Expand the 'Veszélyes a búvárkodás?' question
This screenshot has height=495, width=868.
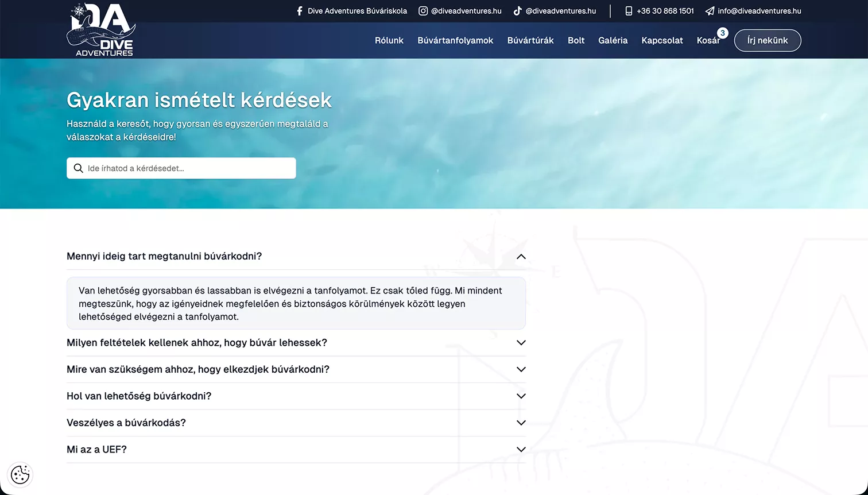coord(296,423)
